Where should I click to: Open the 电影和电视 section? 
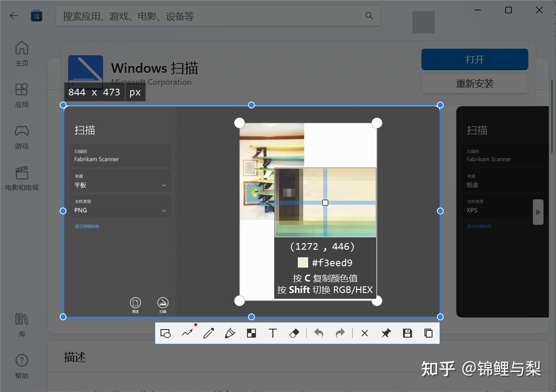pos(22,178)
